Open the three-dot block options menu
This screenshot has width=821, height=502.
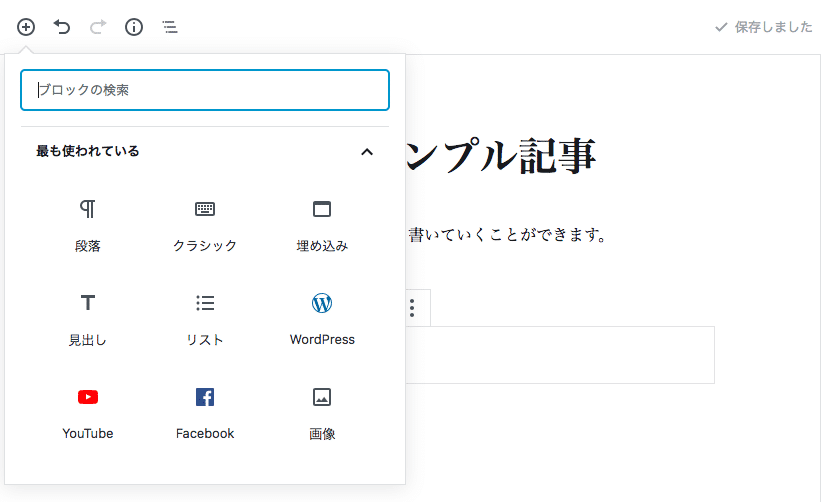point(412,308)
